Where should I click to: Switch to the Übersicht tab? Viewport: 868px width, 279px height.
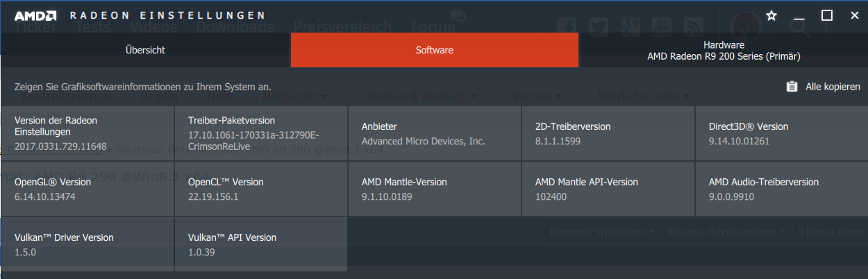coord(145,51)
